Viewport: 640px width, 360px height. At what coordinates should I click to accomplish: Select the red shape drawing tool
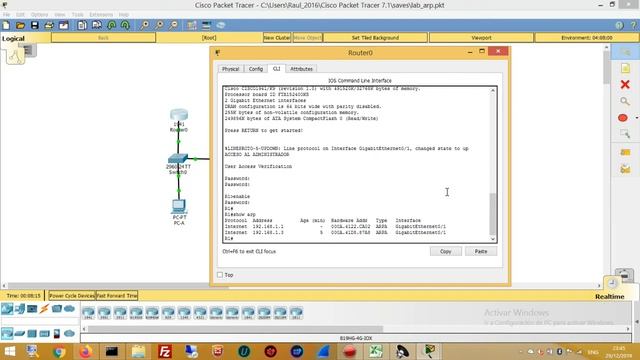click(622, 118)
